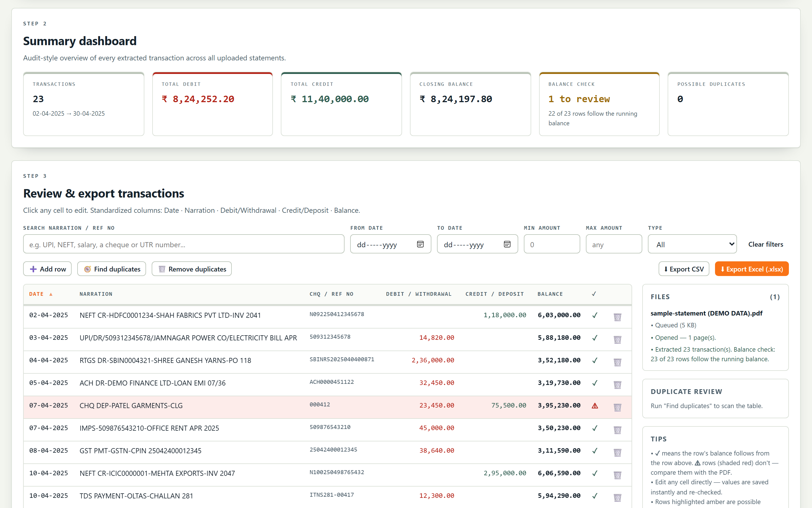812x508 pixels.
Task: Click the checkmark column header
Action: tap(594, 294)
